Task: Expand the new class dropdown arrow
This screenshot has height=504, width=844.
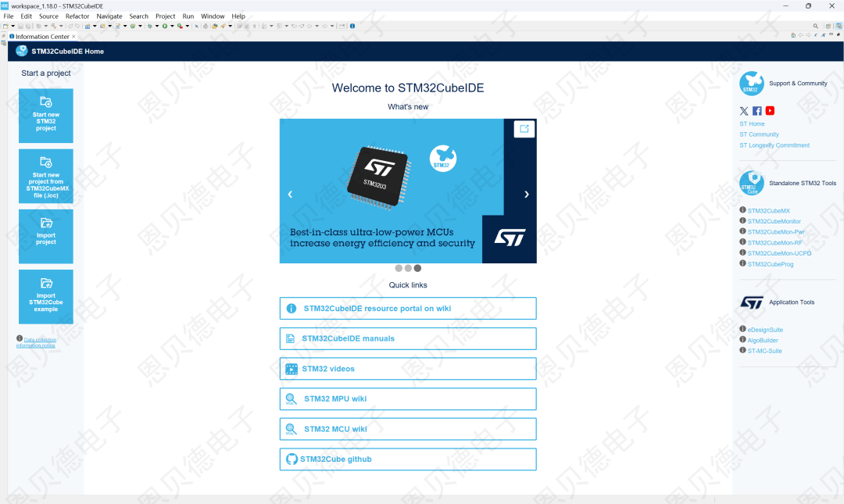Action: pyautogui.click(x=141, y=26)
